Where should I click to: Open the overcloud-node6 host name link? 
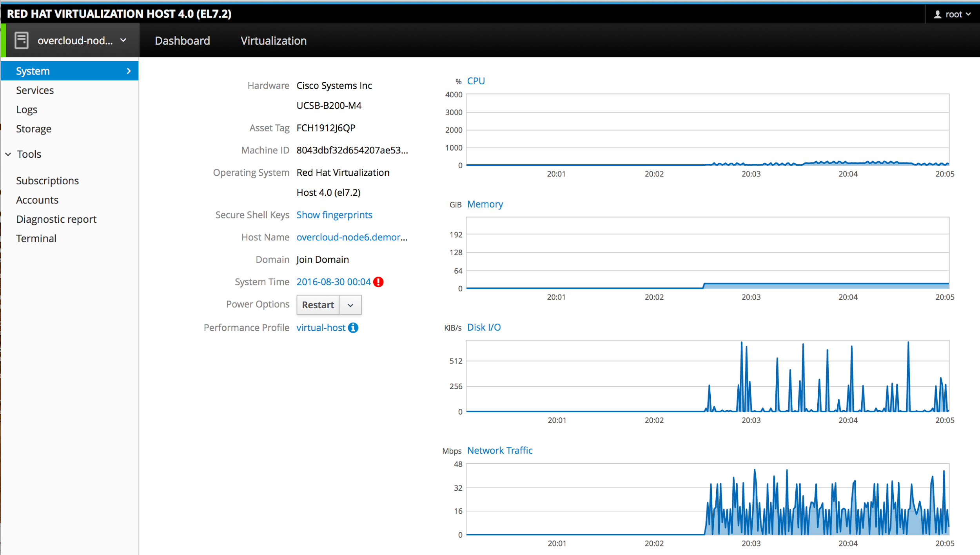click(352, 237)
